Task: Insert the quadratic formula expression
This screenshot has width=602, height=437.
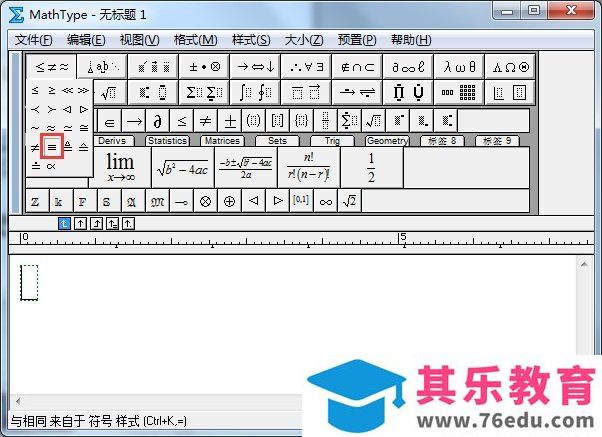Action: point(246,167)
